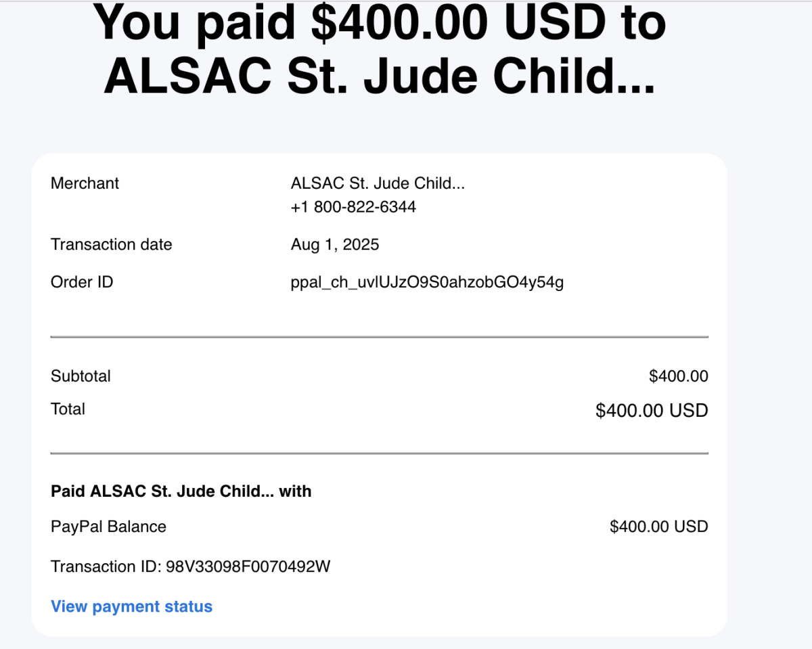Click the merchant name ALSAC St. Jude Child...
Viewport: 812px width, 649px height.
click(378, 183)
